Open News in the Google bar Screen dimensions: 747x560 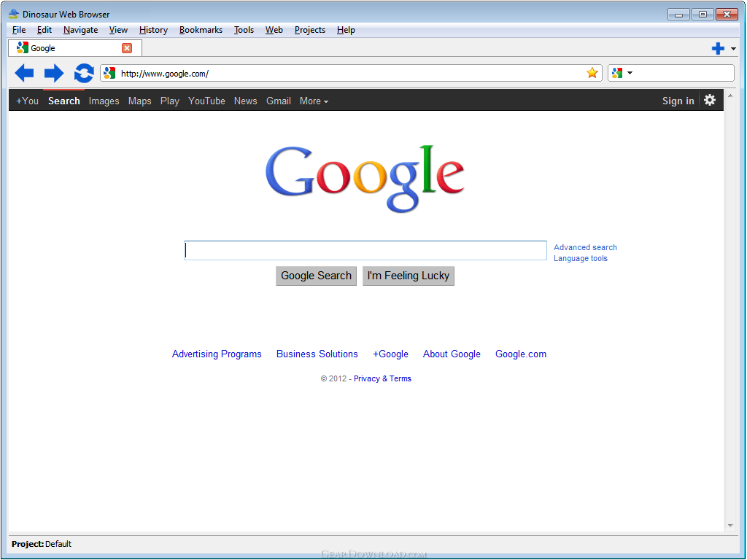click(245, 101)
